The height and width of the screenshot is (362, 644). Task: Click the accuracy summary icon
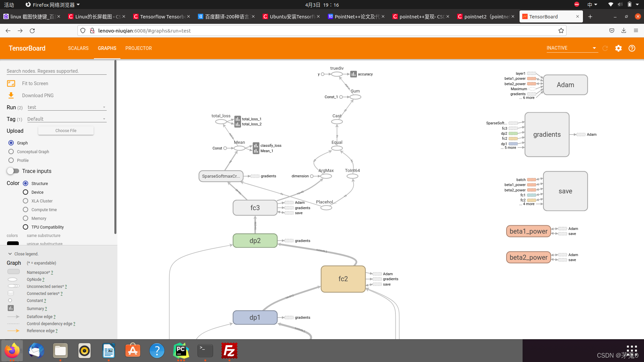coord(354,74)
